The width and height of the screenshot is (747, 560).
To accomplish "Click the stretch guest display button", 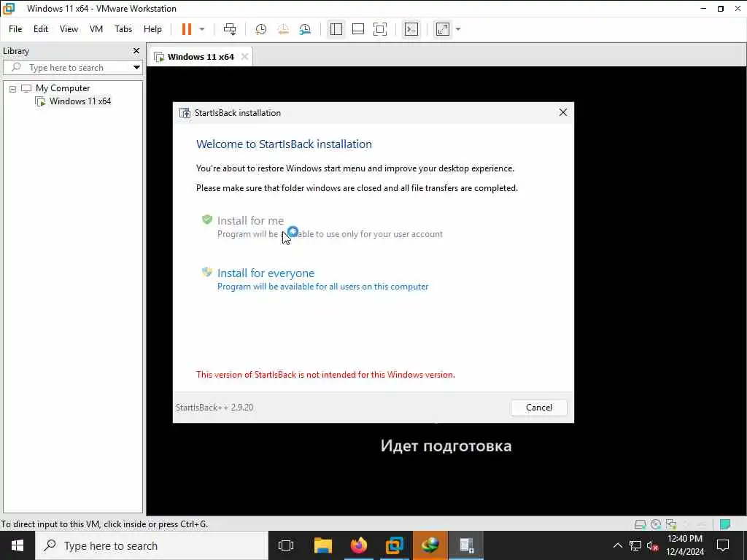I will pyautogui.click(x=443, y=29).
